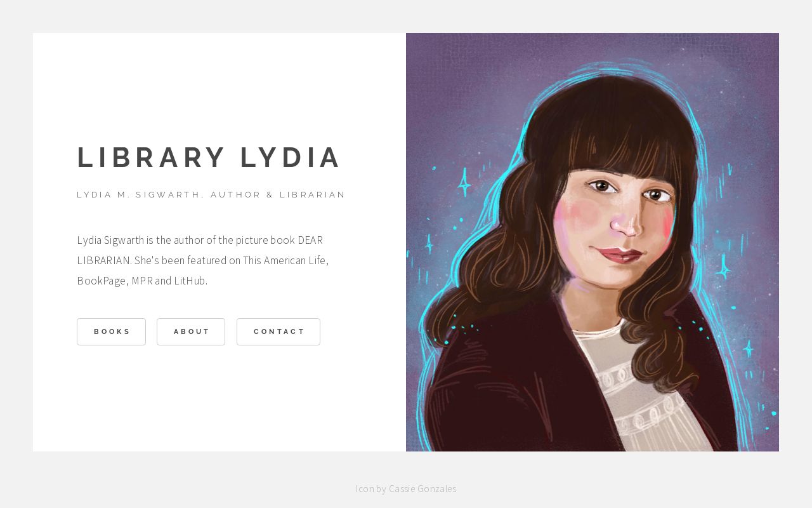The width and height of the screenshot is (812, 508).
Task: Click "LitHub" in the bio paragraph
Action: (190, 281)
